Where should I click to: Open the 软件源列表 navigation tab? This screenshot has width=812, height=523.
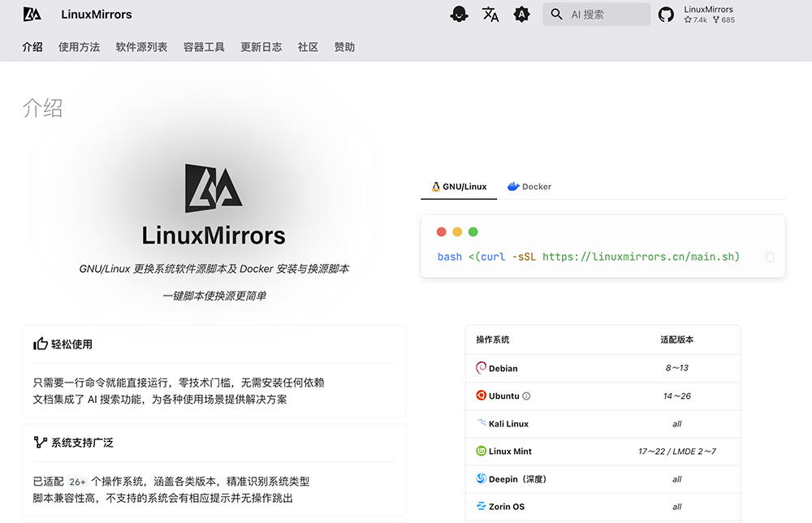pos(141,47)
